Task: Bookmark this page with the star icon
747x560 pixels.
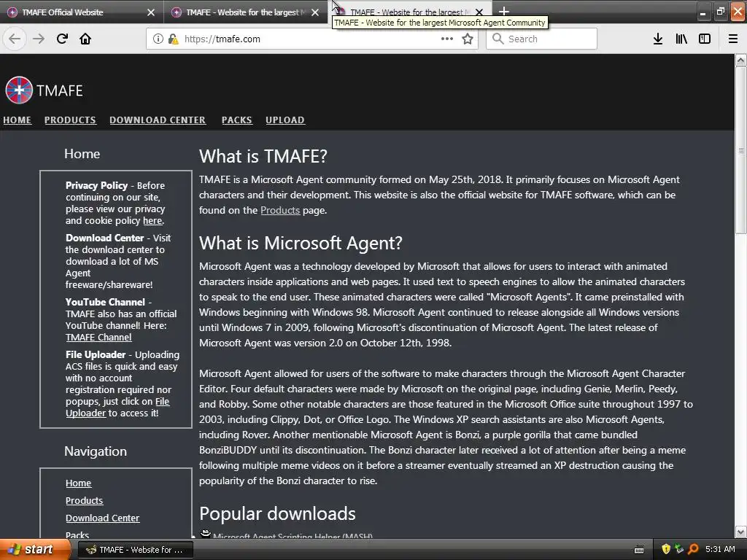Action: (468, 39)
